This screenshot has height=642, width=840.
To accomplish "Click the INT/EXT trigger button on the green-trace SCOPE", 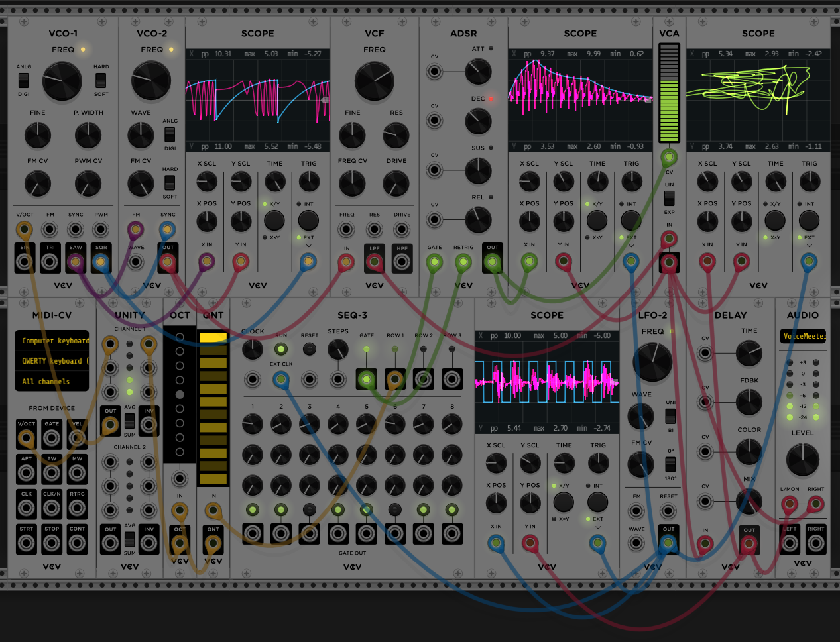I will pos(809,220).
